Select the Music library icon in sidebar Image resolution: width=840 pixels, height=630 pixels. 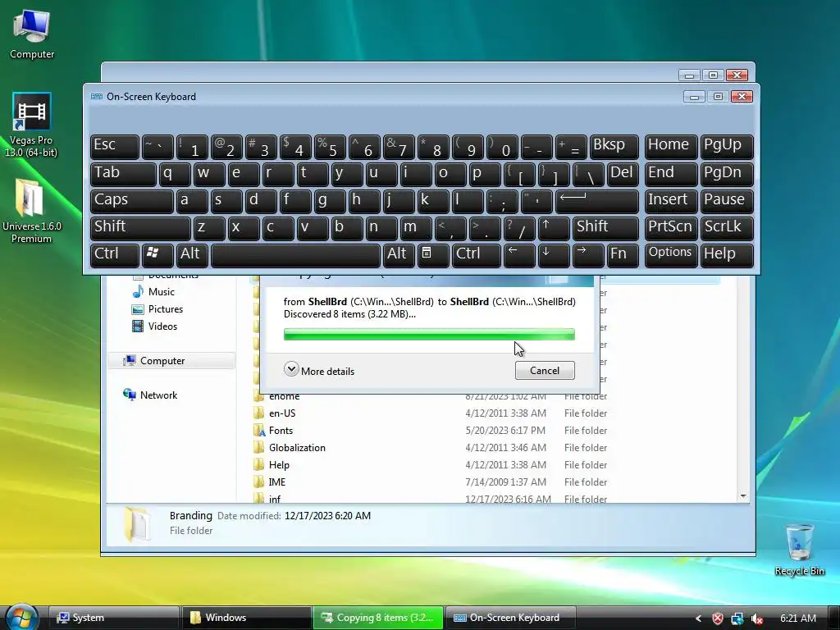138,291
